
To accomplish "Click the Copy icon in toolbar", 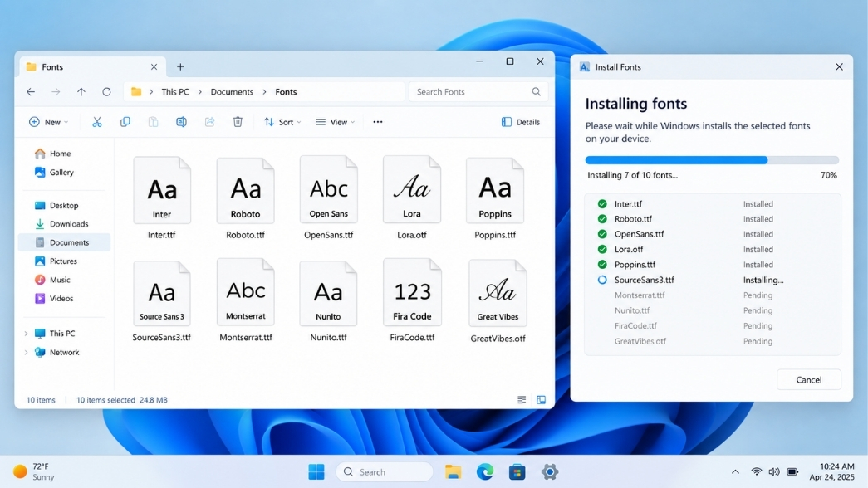I will (x=125, y=122).
